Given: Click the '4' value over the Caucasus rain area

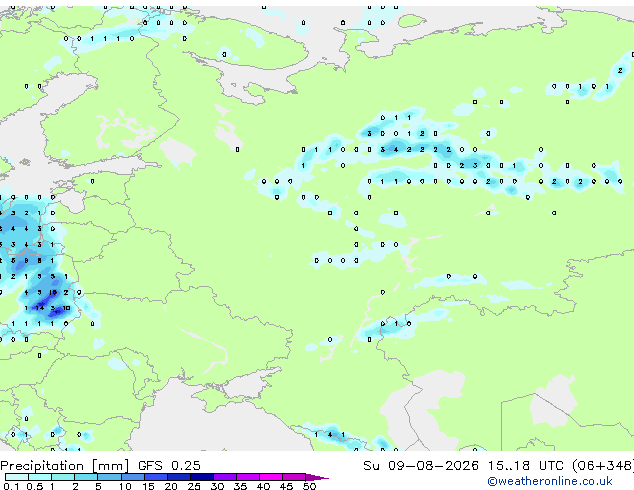Looking at the screenshot, I should pyautogui.click(x=330, y=435).
